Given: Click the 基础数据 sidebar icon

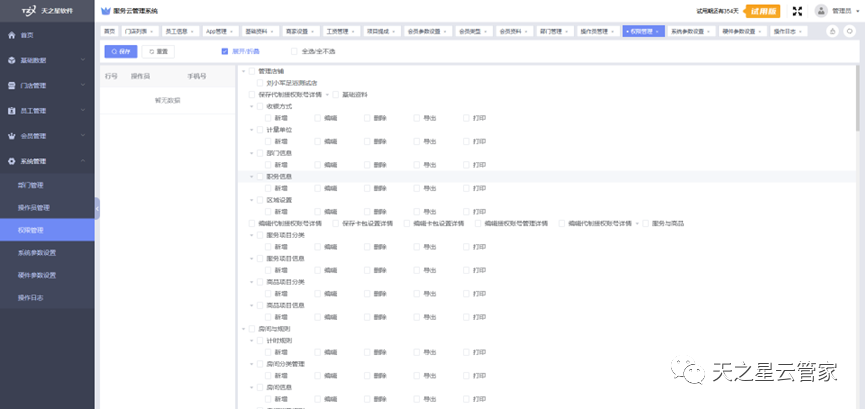Looking at the screenshot, I should [x=11, y=60].
